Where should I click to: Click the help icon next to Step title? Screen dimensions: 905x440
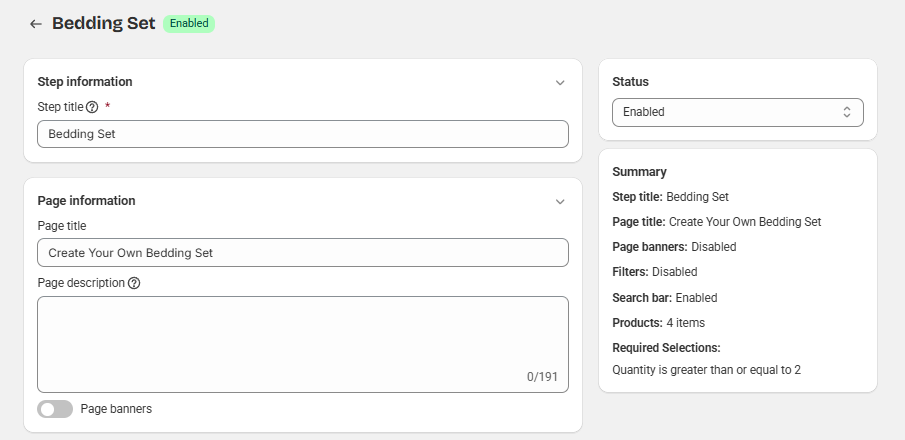coord(92,107)
